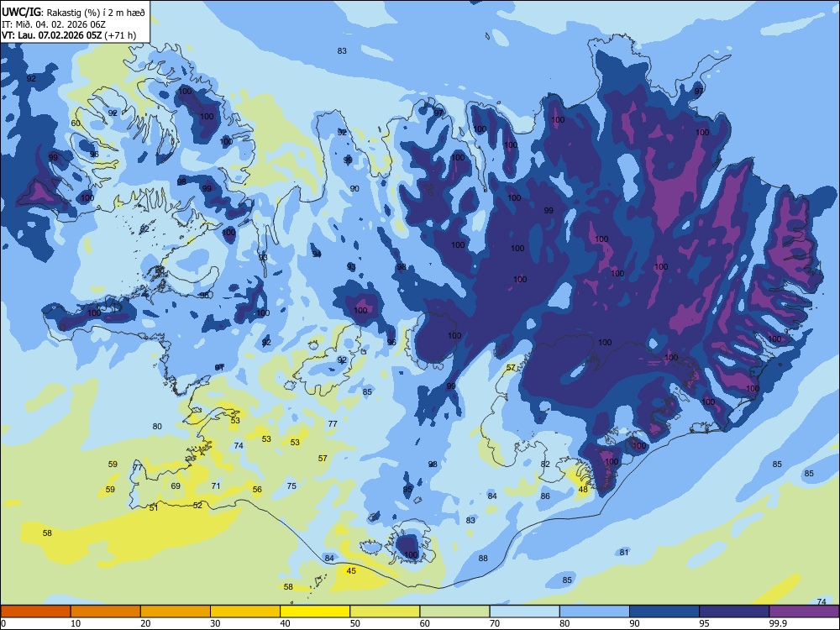Screen dimensions: 840x630
Task: Click the 0–10 dark orange legend swatch
Action: (x=35, y=612)
